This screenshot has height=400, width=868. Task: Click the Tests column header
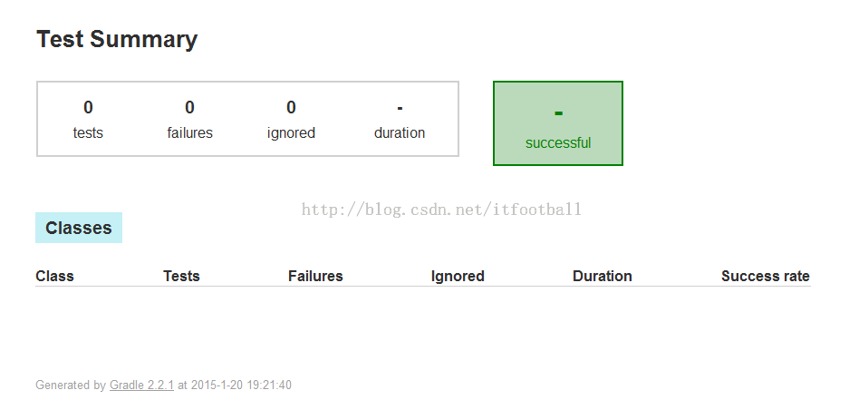pyautogui.click(x=181, y=276)
